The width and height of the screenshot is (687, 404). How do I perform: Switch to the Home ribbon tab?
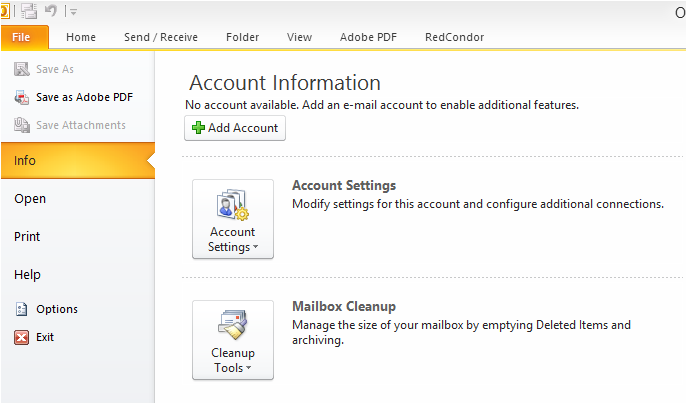81,37
